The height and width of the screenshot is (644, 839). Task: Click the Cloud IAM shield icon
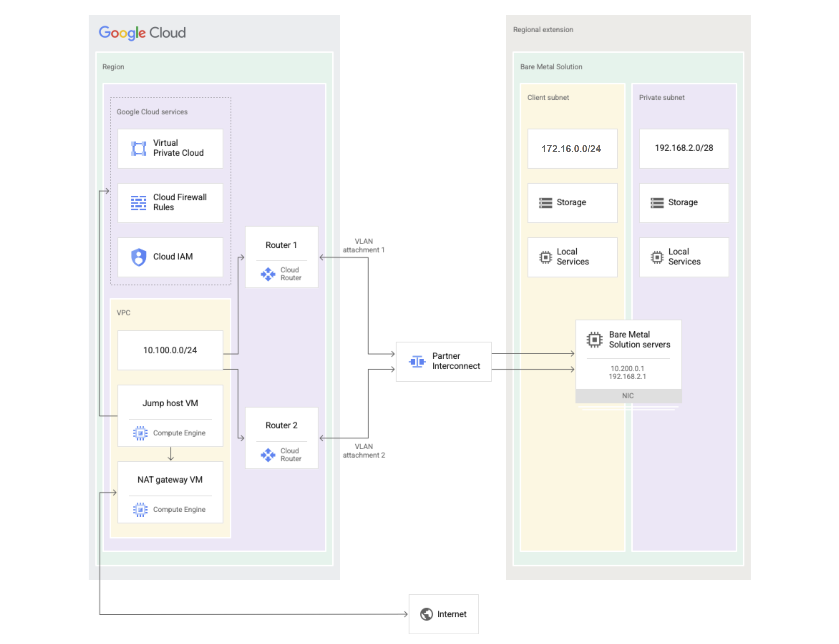point(138,257)
